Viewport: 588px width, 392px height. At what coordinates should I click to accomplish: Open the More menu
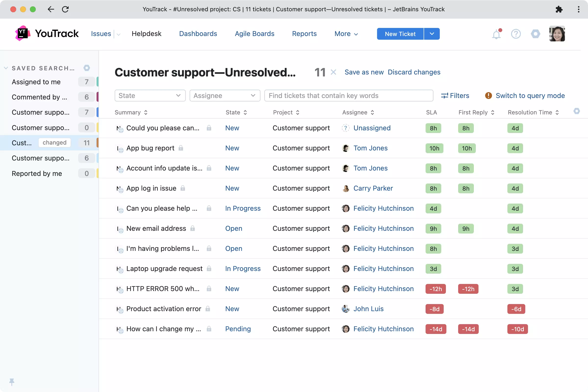[346, 34]
